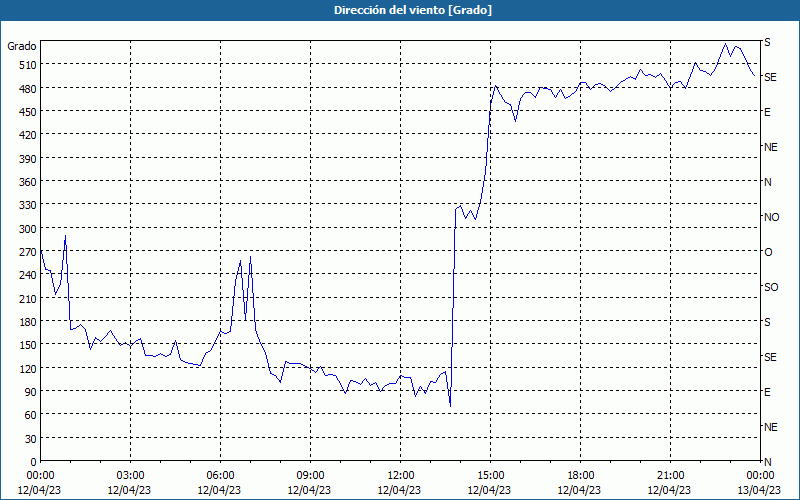Click the 21:00 time axis label
Screen dimensions: 800x500
(670, 476)
